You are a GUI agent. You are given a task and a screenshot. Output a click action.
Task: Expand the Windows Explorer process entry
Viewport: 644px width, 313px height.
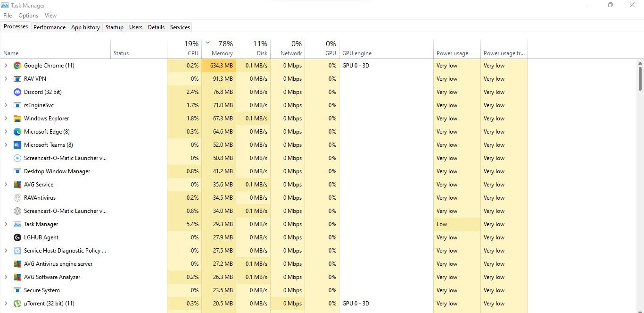(x=6, y=118)
